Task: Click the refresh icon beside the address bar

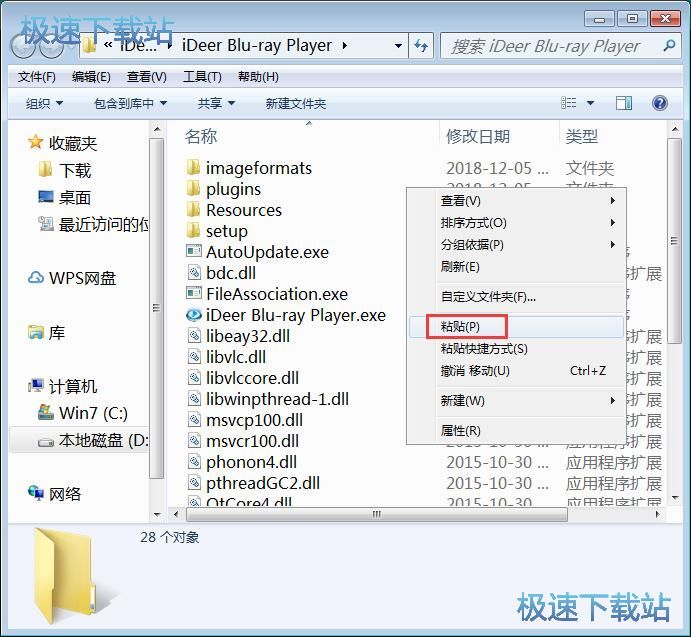Action: pos(421,45)
